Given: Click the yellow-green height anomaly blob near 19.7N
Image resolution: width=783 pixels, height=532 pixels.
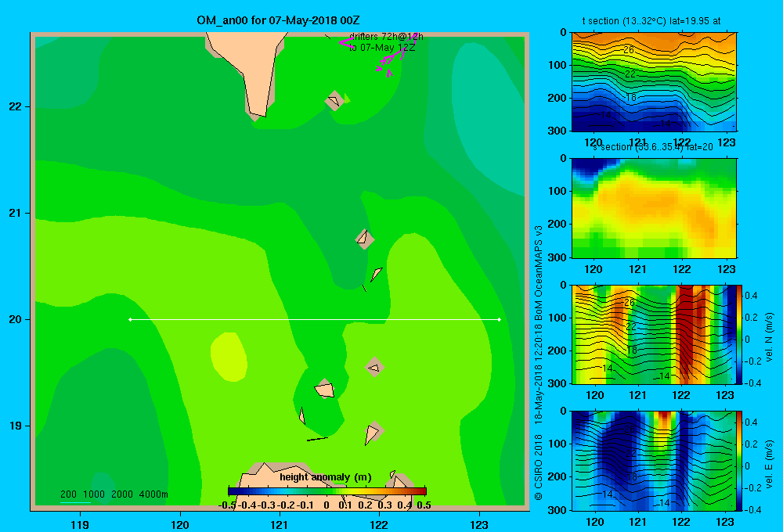Looking at the screenshot, I should coord(229,357).
